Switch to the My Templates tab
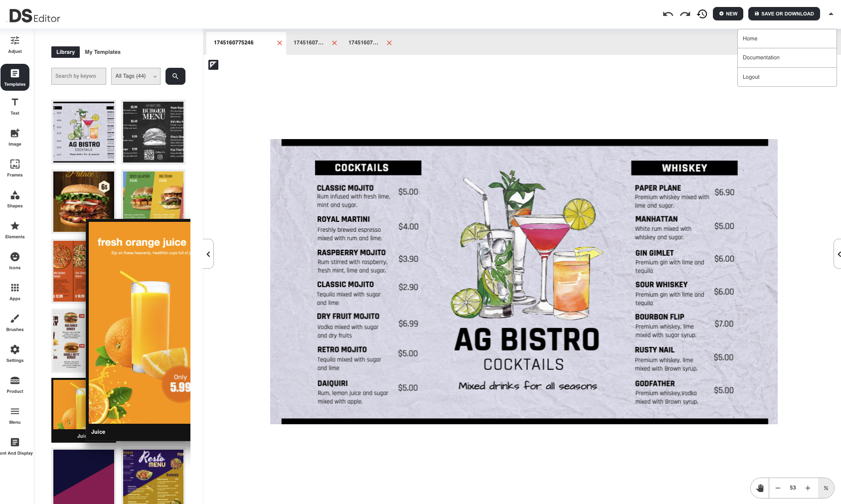This screenshot has height=504, width=841. [x=103, y=52]
